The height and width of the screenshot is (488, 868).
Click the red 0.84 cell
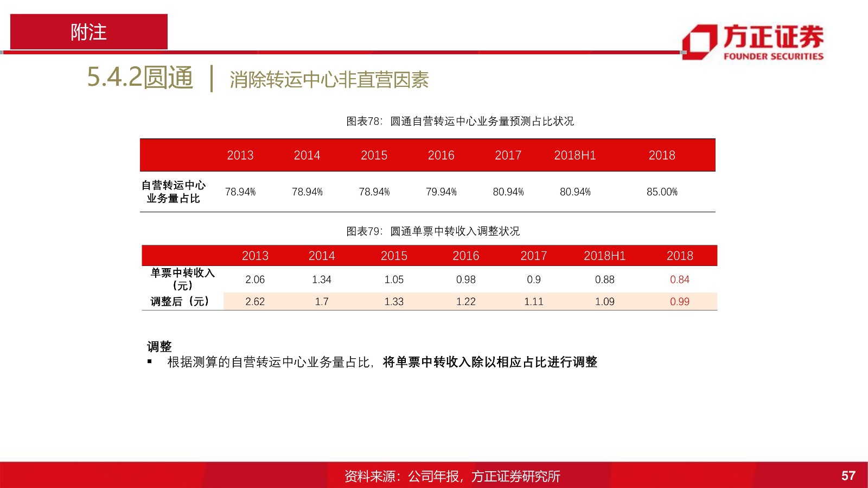click(x=680, y=280)
